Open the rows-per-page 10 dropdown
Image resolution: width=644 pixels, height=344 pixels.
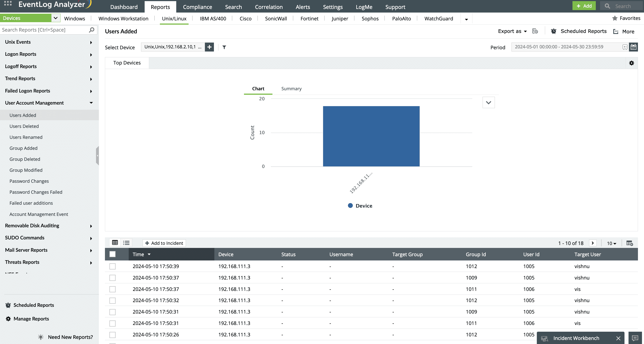[611, 243]
